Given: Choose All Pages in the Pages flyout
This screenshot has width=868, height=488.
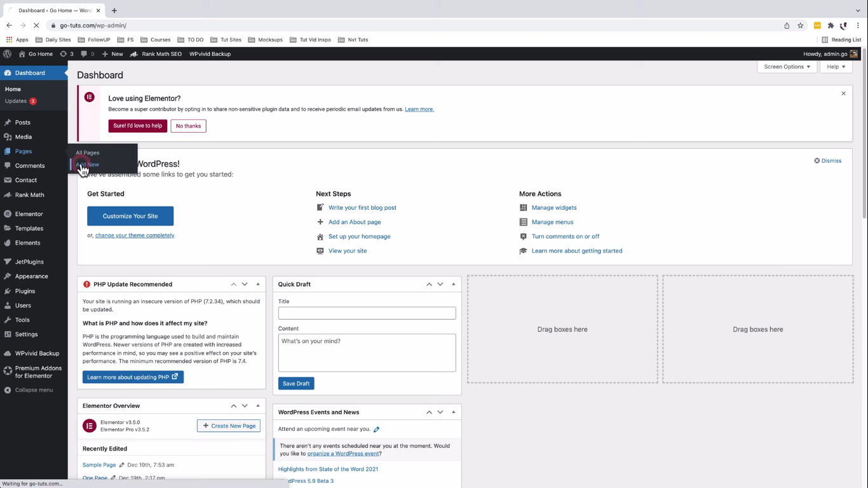Looking at the screenshot, I should click(x=88, y=152).
